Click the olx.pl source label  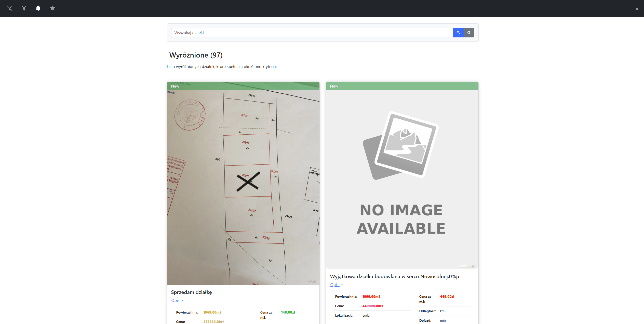(311, 281)
